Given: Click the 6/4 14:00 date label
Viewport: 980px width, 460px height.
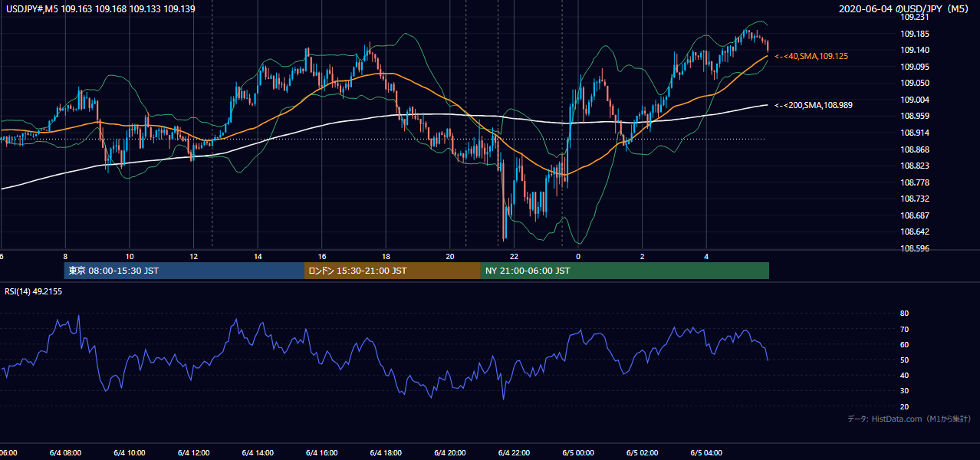Looking at the screenshot, I should click(258, 453).
